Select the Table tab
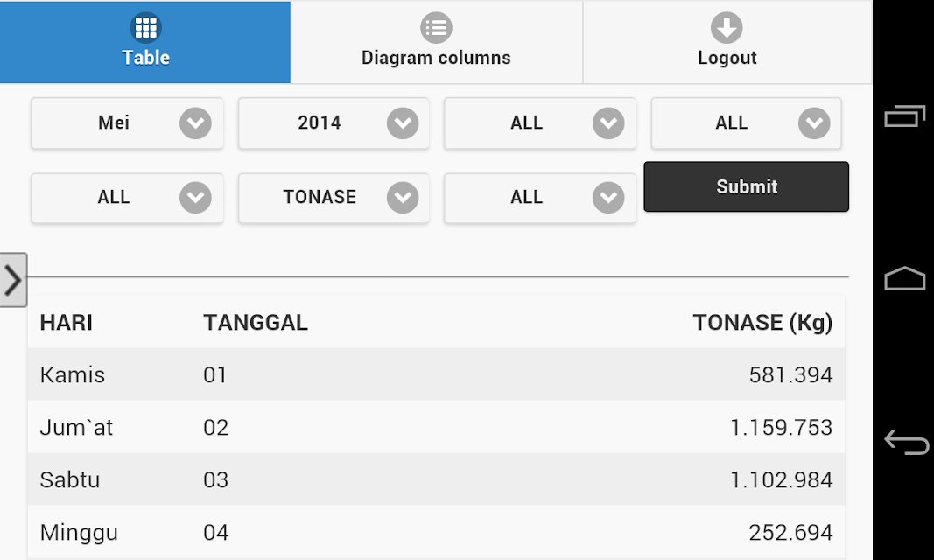Image resolution: width=934 pixels, height=560 pixels. 145,42
